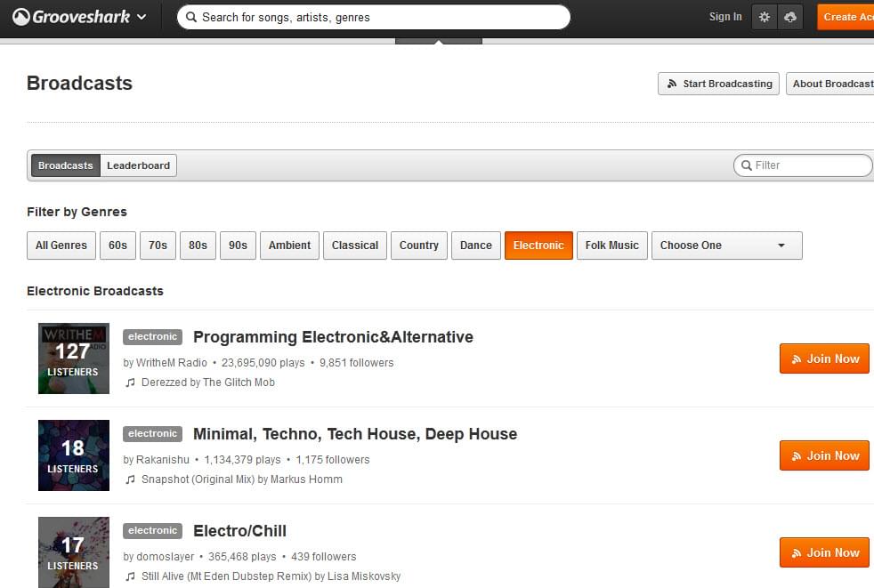Filter by All Genres
Viewport: 874px width, 588px height.
click(61, 246)
